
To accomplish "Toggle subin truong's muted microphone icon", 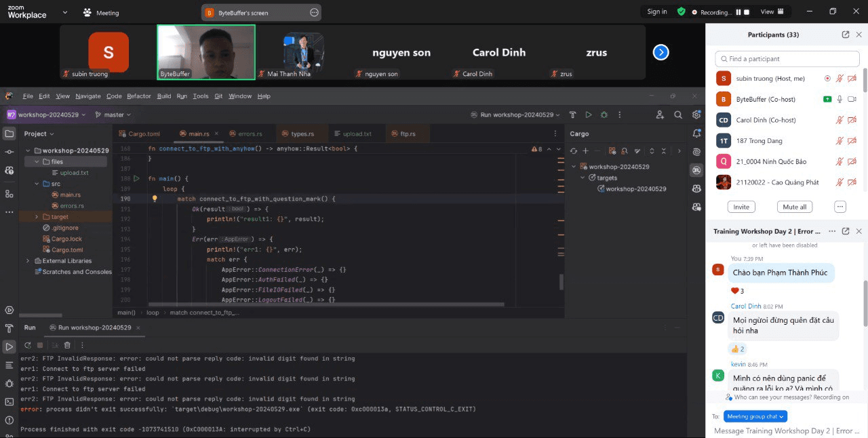I will tap(840, 79).
